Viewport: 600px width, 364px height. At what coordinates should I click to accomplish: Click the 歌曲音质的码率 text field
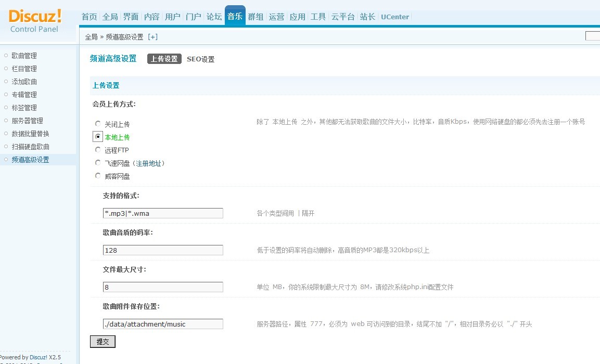163,250
